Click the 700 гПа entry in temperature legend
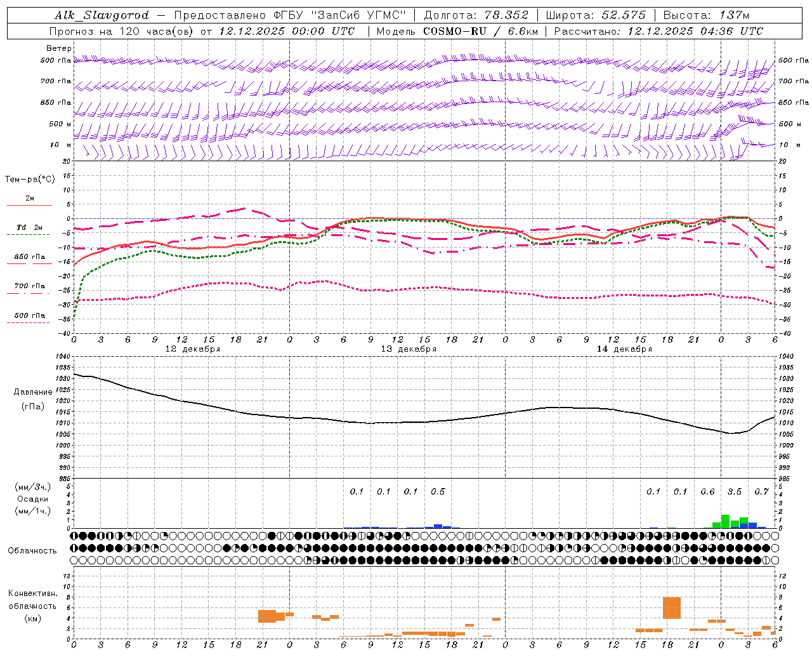The width and height of the screenshot is (812, 650). tap(30, 286)
